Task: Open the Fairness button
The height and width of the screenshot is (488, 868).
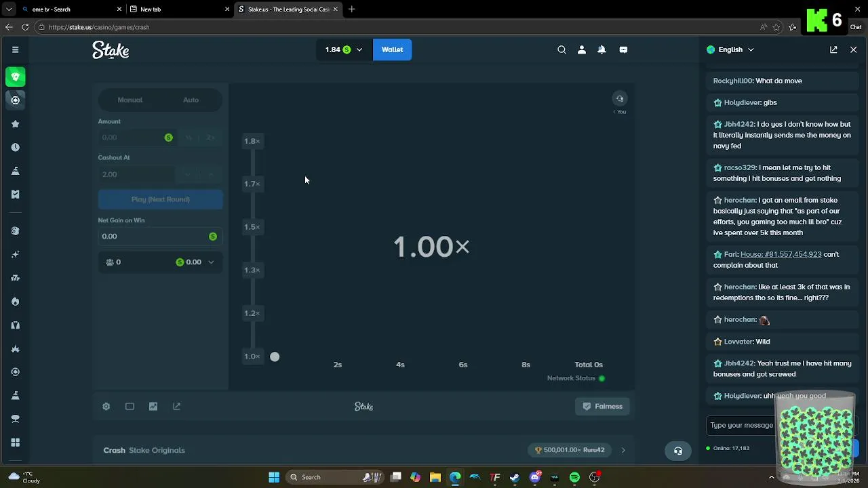Action: tap(602, 406)
